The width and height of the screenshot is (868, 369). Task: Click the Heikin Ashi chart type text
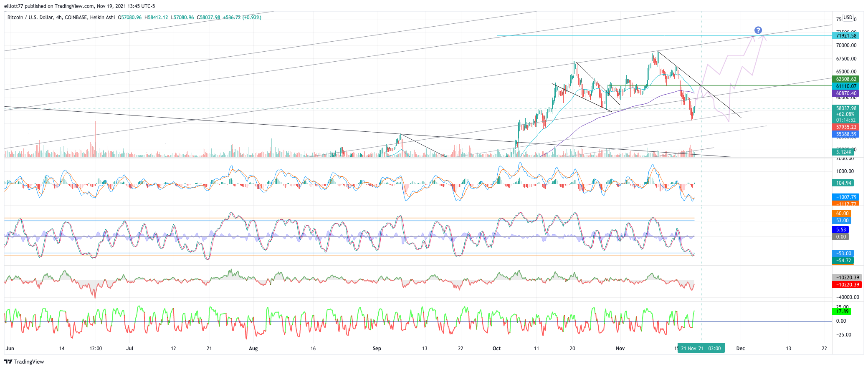click(x=103, y=18)
